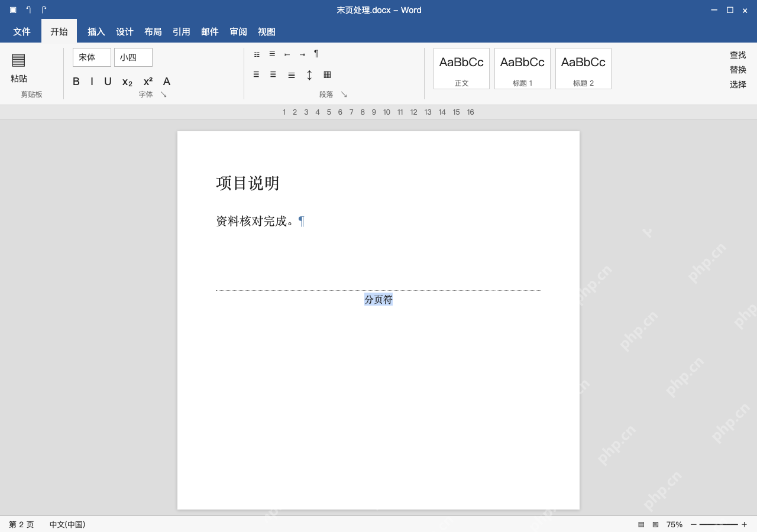Open the Font (字体) dialog launcher arrow
Screen dimensions: 757x532
point(164,95)
